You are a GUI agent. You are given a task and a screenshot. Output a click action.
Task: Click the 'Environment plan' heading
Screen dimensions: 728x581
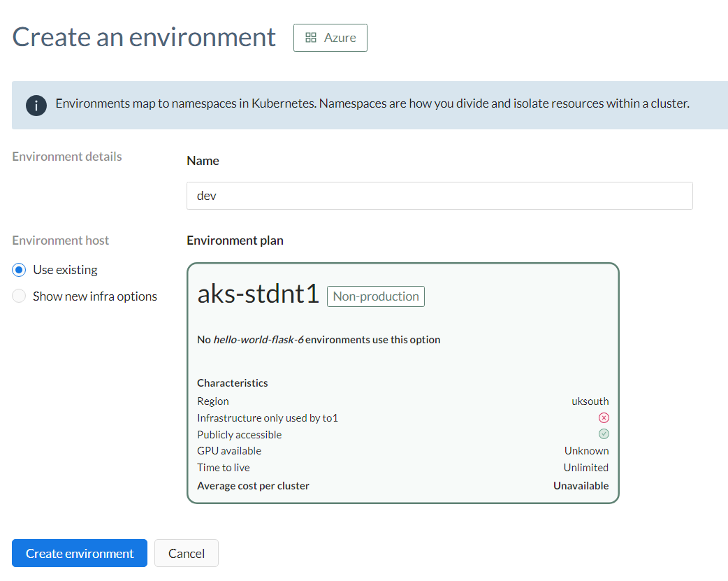pyautogui.click(x=235, y=240)
